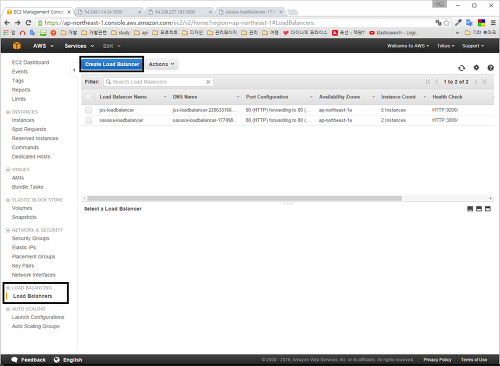Click Create Load Balancer button
The width and height of the screenshot is (500, 366).
pos(112,64)
